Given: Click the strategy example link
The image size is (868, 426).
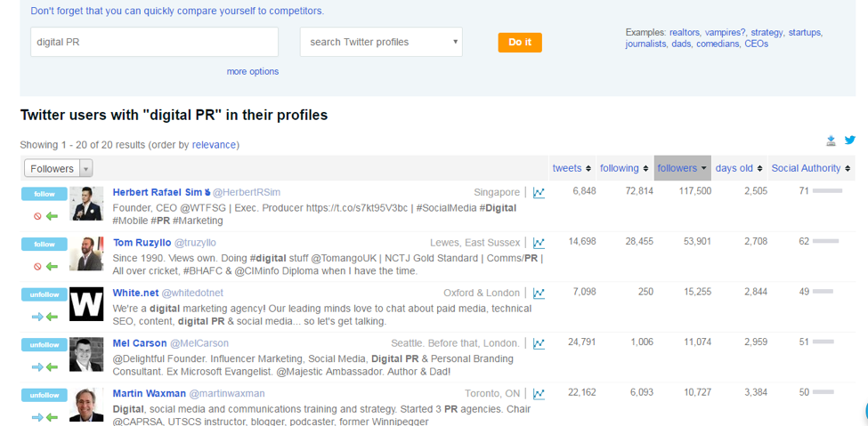Looking at the screenshot, I should 767,32.
